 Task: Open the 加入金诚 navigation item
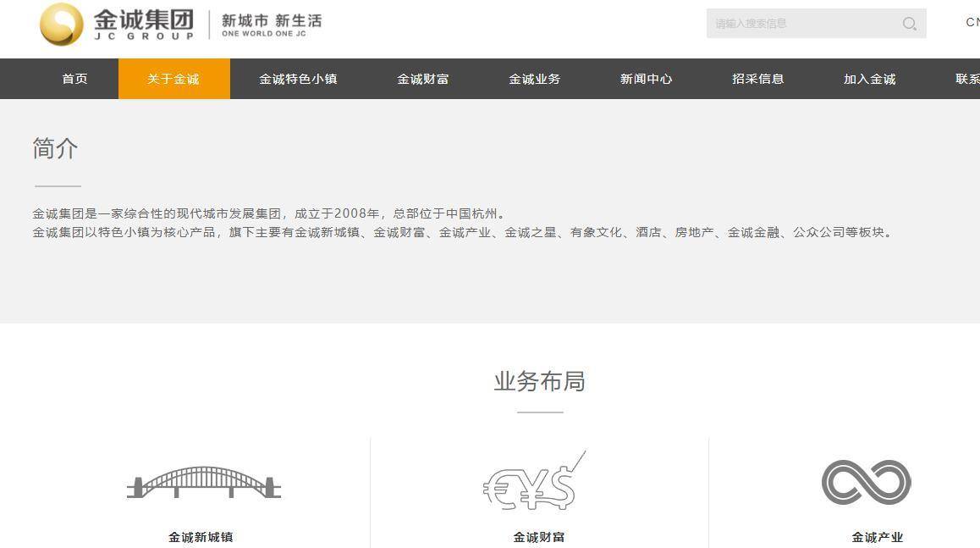tap(868, 78)
